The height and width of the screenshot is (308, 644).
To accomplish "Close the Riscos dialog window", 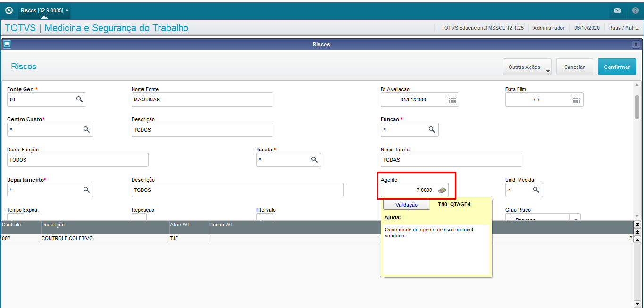I will coord(636,44).
